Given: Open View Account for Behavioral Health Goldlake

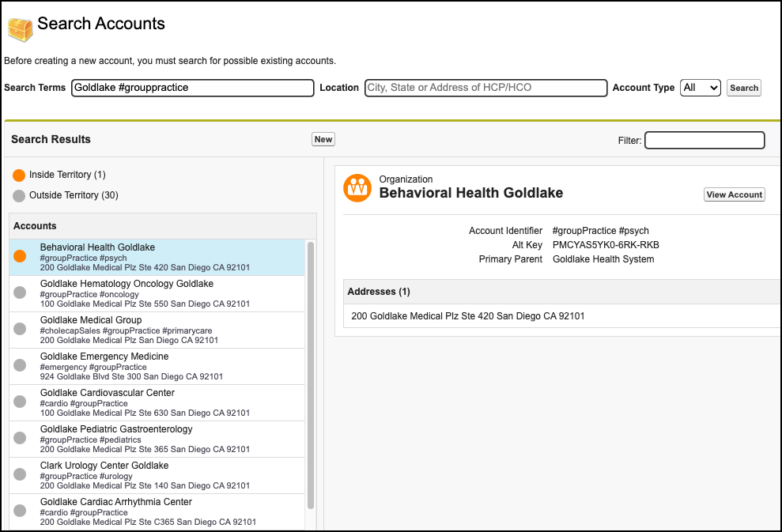Looking at the screenshot, I should [x=734, y=194].
